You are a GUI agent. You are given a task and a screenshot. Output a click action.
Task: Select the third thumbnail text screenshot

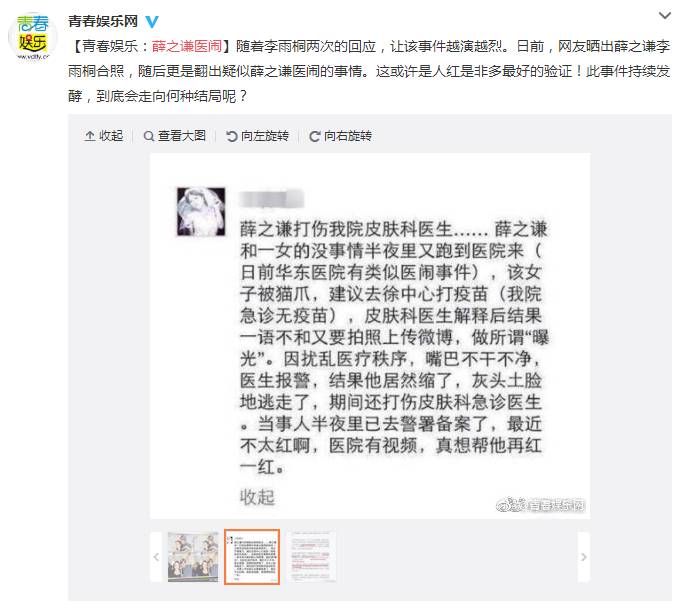[311, 557]
